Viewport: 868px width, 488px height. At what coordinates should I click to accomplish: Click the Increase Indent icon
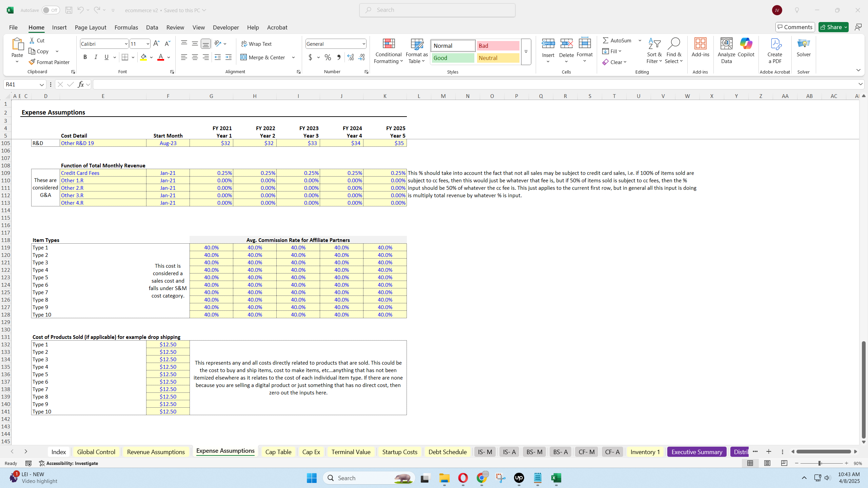pyautogui.click(x=229, y=57)
